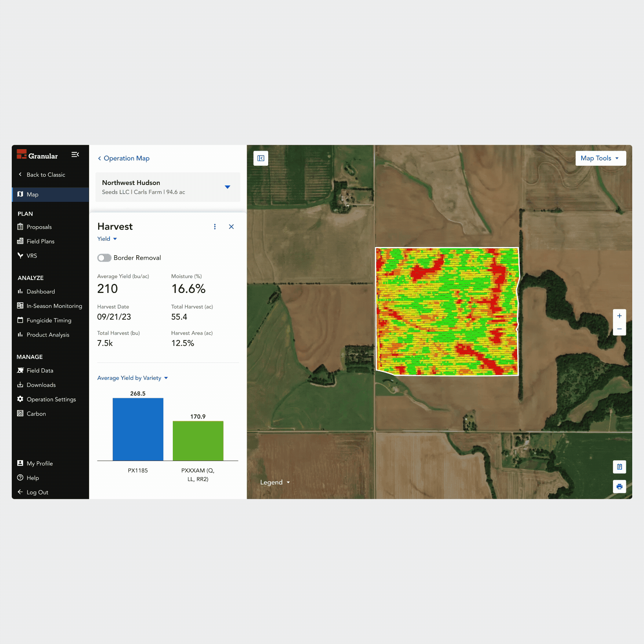Click the Back to Classic arrow icon
The image size is (644, 644).
pyautogui.click(x=20, y=174)
